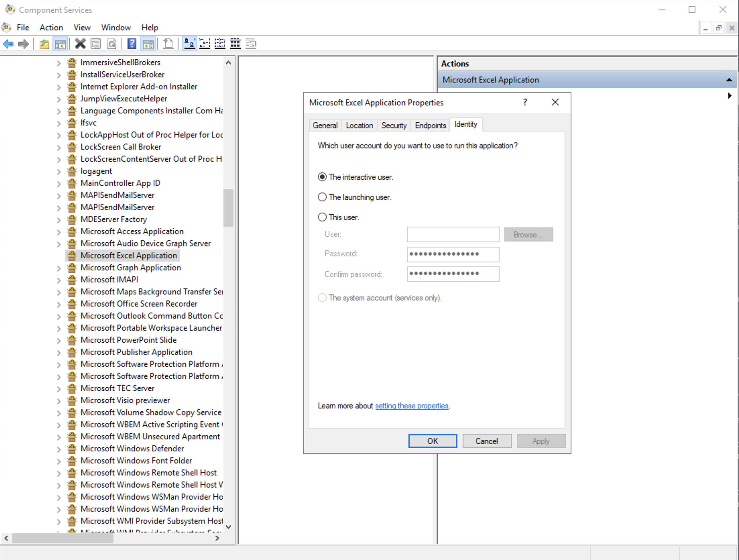Expand Microsoft Access Application node
Screen dimensions: 739x560
point(59,232)
